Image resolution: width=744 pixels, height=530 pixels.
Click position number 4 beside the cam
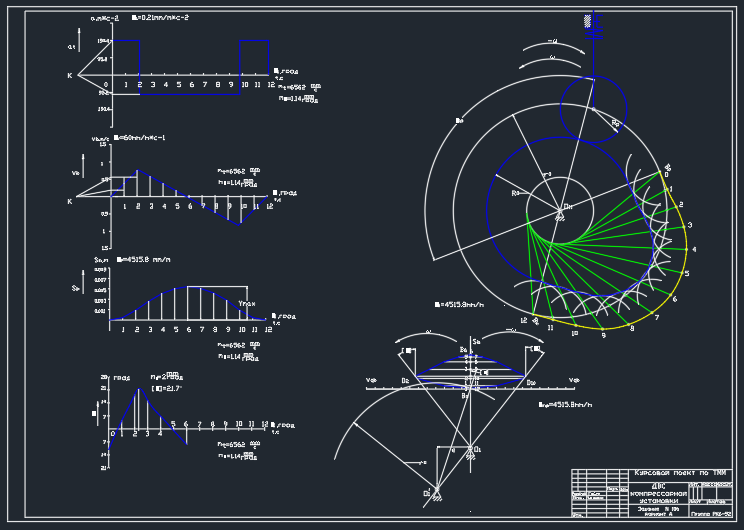[x=694, y=250]
